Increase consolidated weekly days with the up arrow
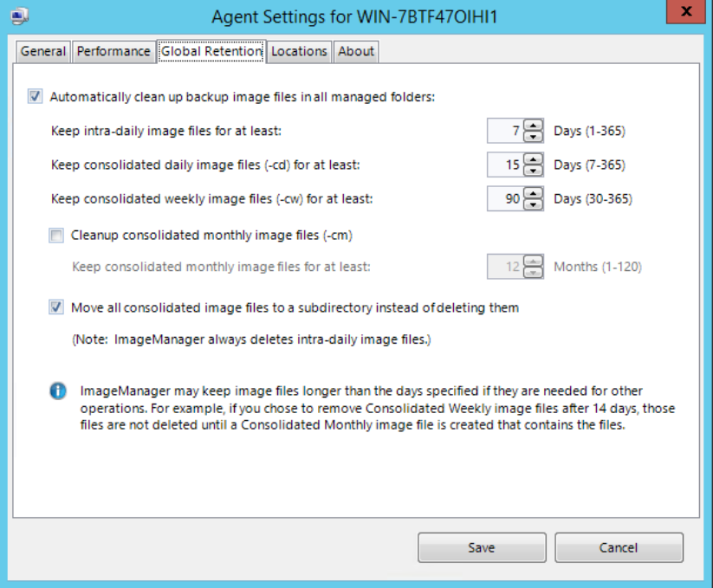The height and width of the screenshot is (588, 713). coord(534,193)
